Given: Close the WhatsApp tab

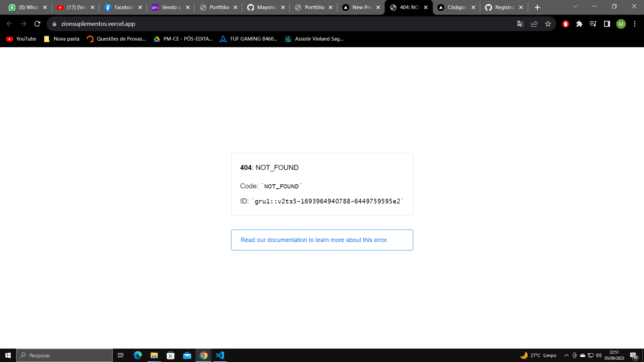Looking at the screenshot, I should tap(45, 7).
